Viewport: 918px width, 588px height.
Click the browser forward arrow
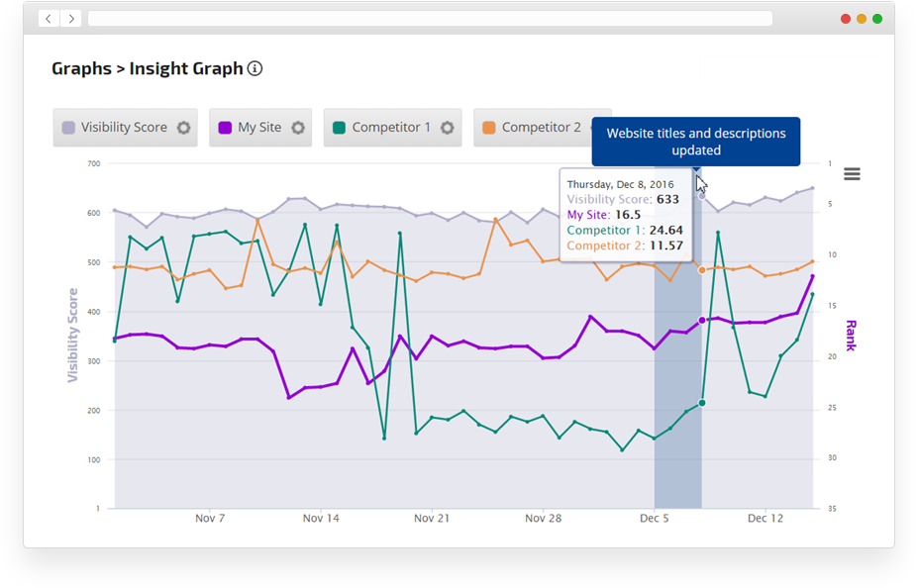(71, 19)
